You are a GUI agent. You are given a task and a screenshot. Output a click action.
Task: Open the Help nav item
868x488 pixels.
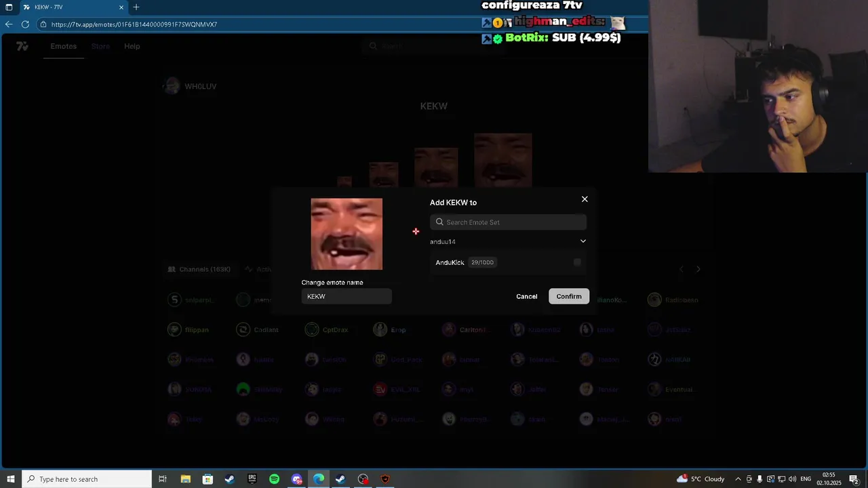pos(132,46)
